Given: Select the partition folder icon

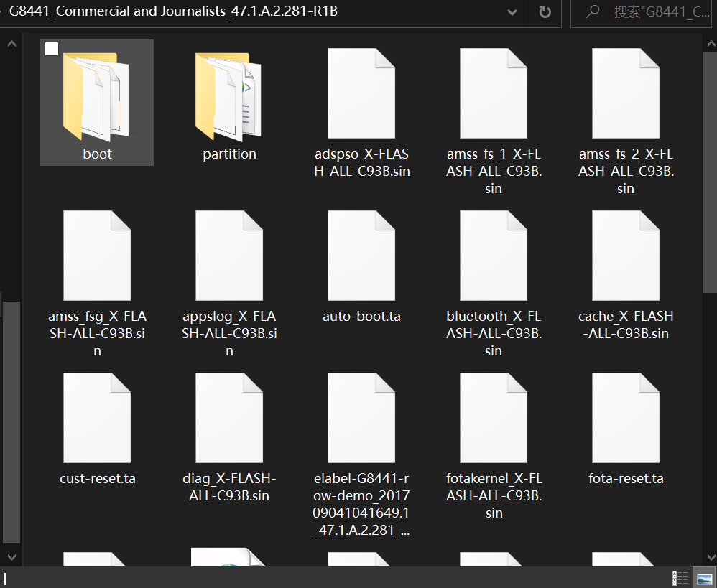Looking at the screenshot, I should [229, 97].
